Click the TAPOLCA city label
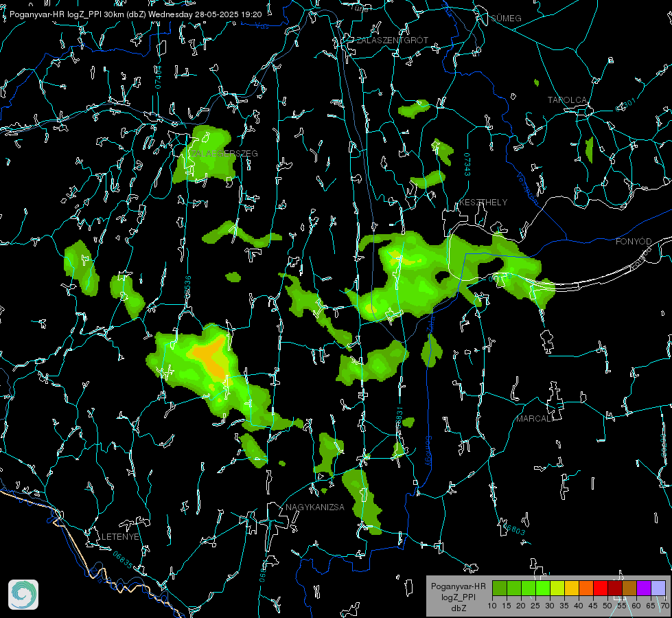The height and width of the screenshot is (618, 672). (567, 100)
